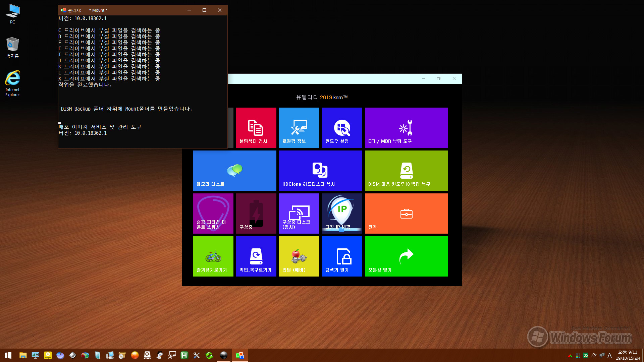This screenshot has width=644, height=362.
Task: Launch the green H taskbar icon
Action: [184, 355]
